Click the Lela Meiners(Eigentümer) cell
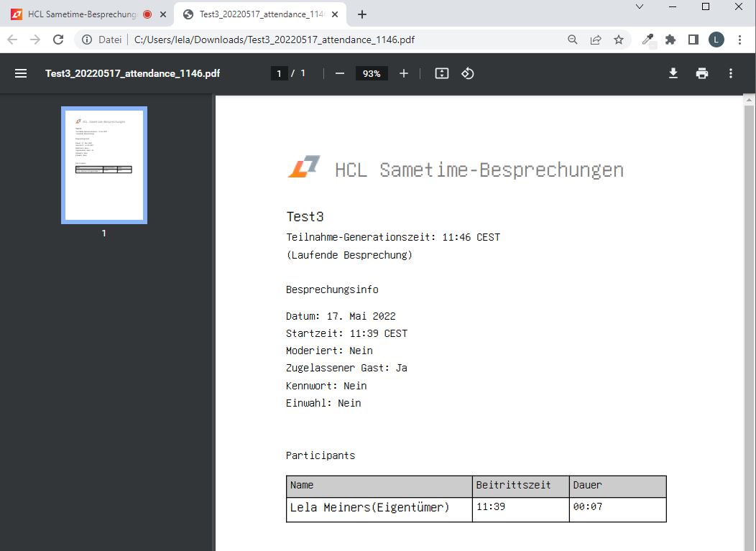 click(379, 509)
